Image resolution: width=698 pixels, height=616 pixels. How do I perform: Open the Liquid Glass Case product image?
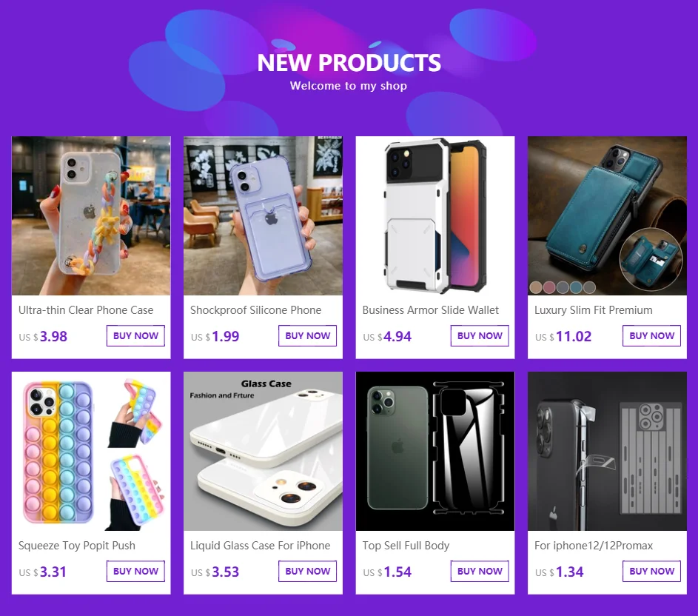(263, 451)
